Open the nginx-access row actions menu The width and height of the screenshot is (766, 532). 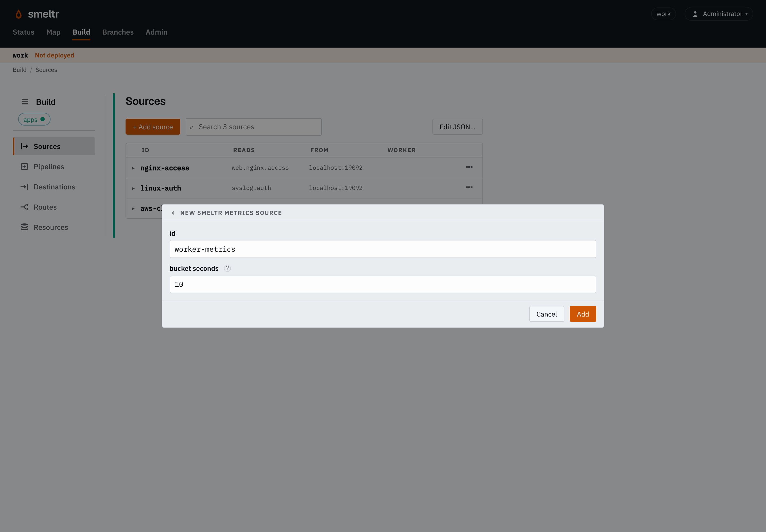tap(469, 167)
